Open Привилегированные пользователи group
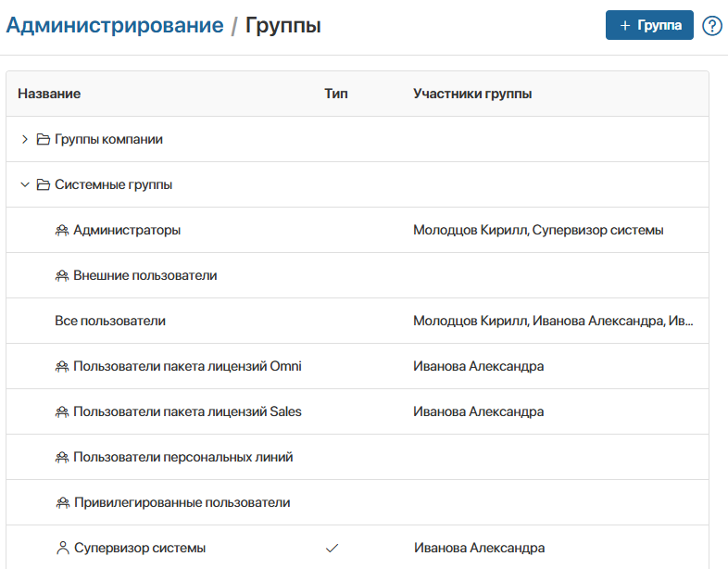The width and height of the screenshot is (728, 569). (x=182, y=502)
